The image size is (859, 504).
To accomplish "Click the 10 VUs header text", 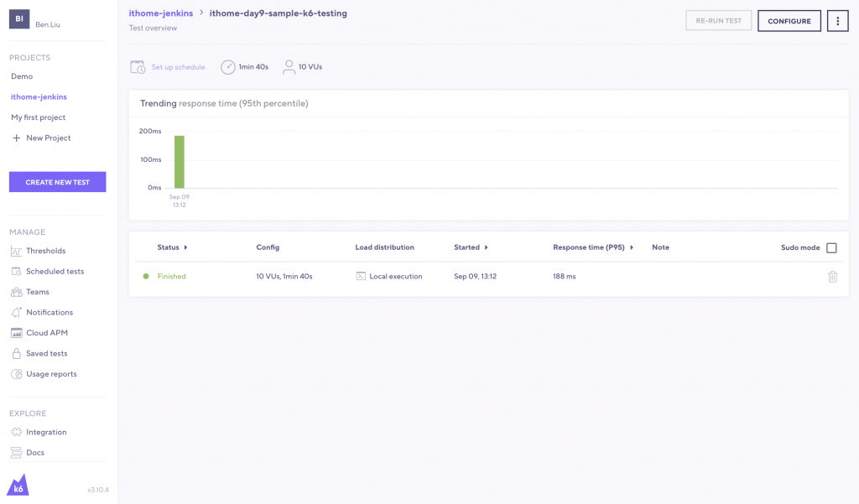I will (310, 67).
